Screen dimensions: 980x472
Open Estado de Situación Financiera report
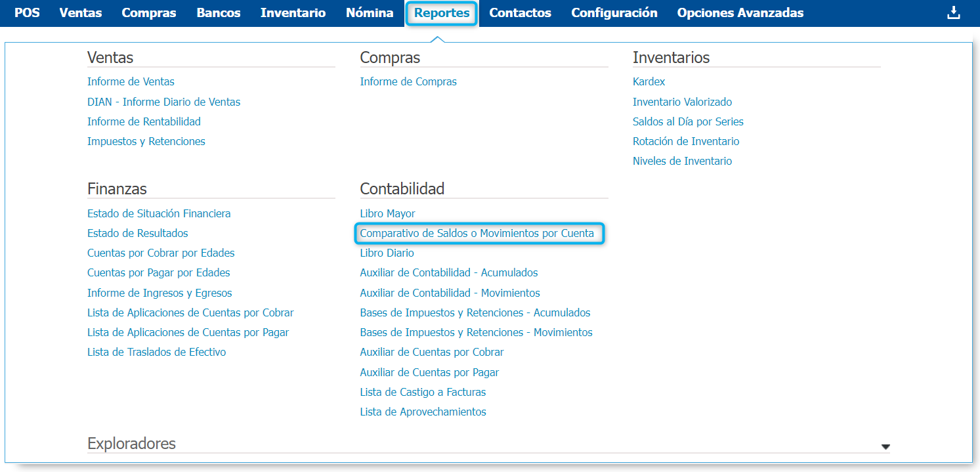tap(159, 213)
